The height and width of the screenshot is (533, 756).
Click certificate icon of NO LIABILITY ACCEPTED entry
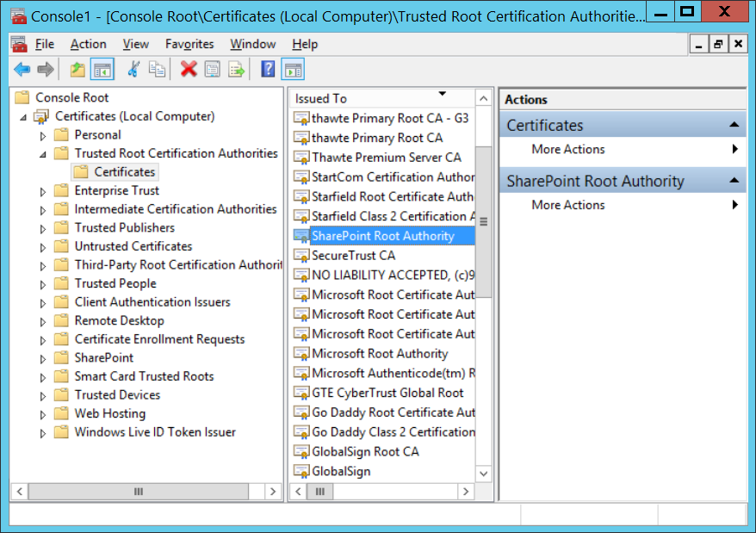pos(301,276)
